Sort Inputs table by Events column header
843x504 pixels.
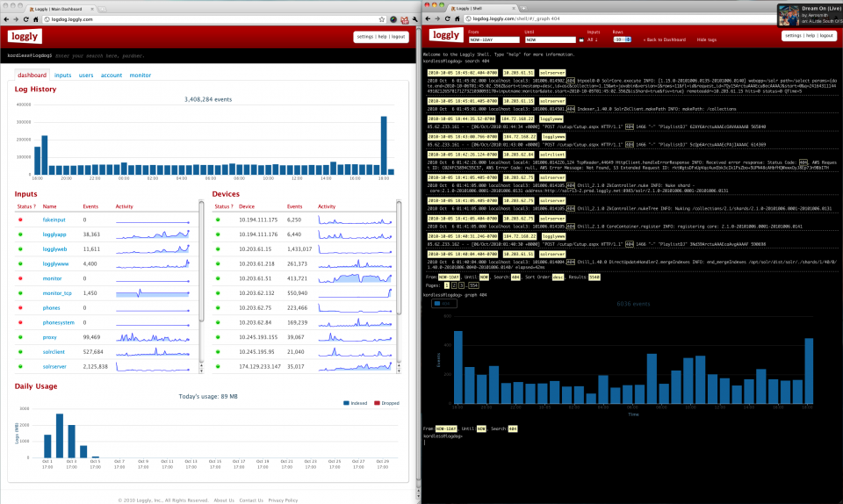(90, 207)
